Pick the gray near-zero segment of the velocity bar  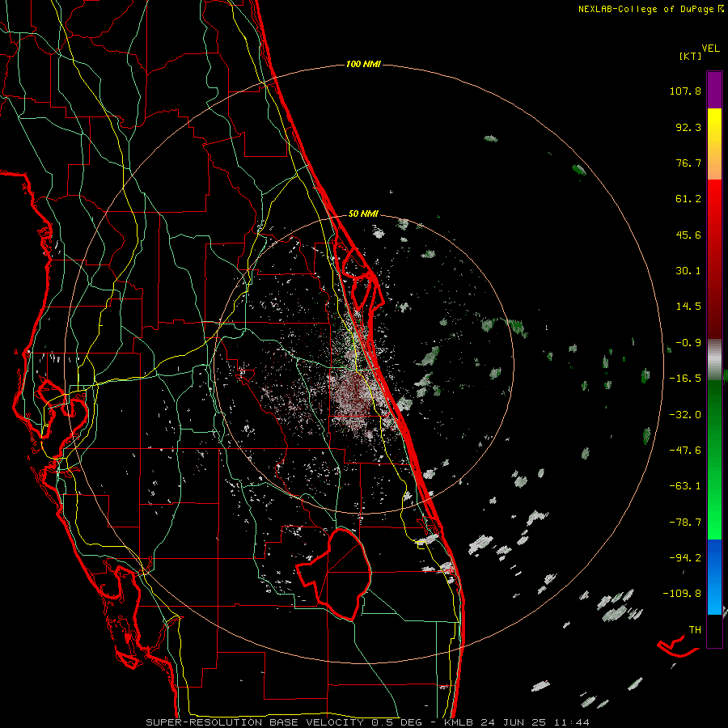tap(714, 360)
